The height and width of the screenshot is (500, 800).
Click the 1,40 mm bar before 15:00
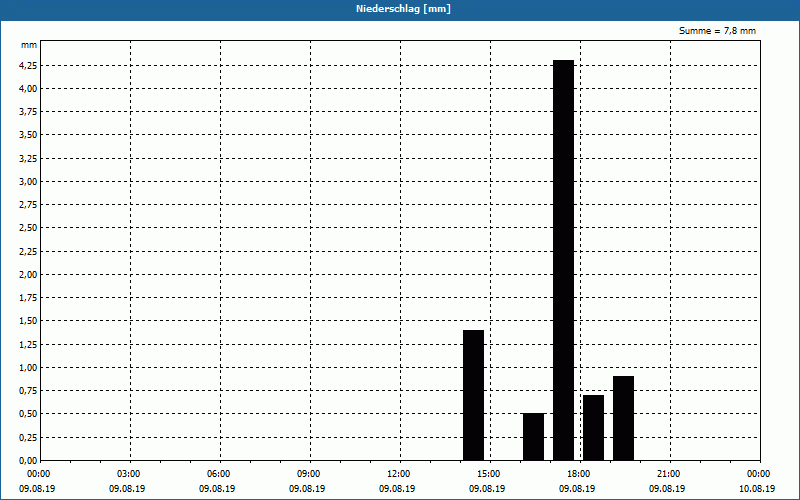[x=473, y=395]
